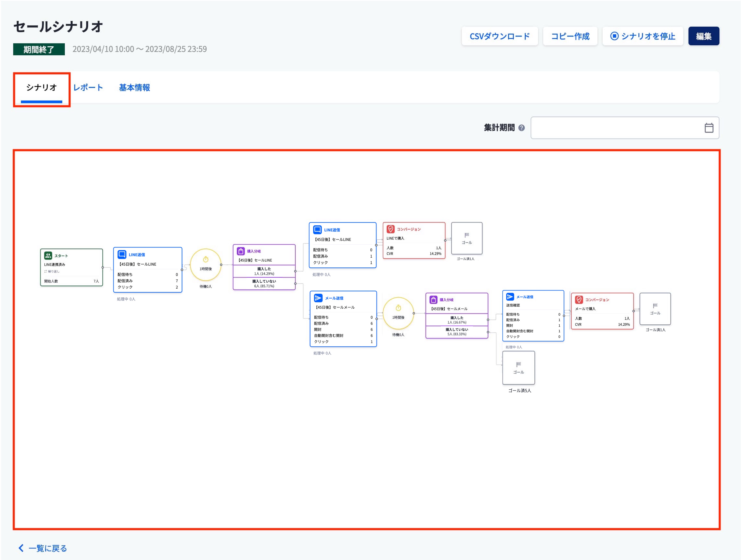Click the help icon next to 集計期間
Screen dimensions: 741x560
521,128
